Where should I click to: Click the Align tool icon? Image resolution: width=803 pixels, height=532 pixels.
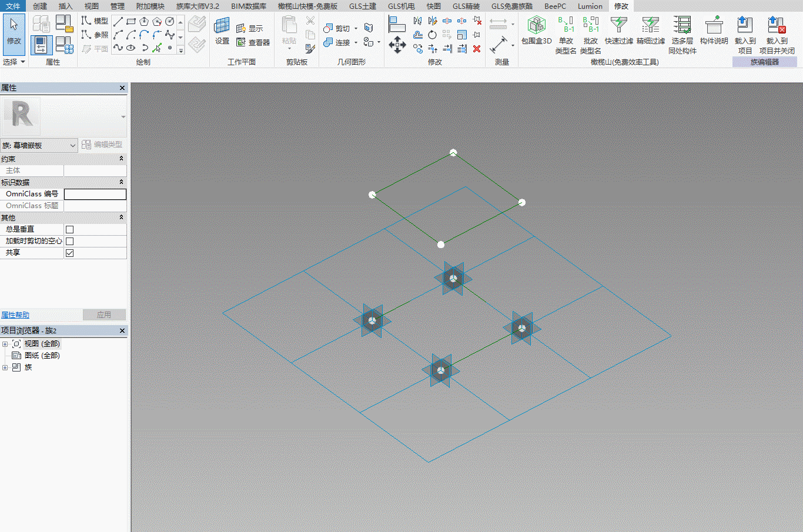coord(397,24)
